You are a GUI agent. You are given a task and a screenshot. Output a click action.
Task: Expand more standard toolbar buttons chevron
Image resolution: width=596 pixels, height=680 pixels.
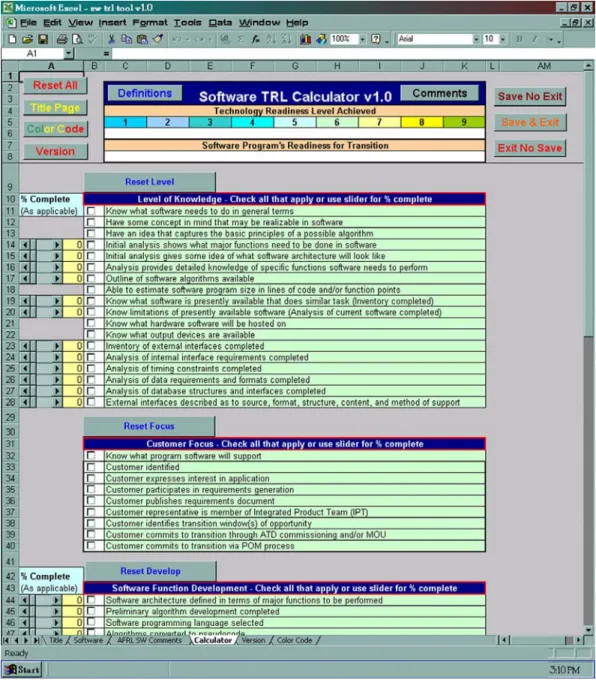coord(387,41)
